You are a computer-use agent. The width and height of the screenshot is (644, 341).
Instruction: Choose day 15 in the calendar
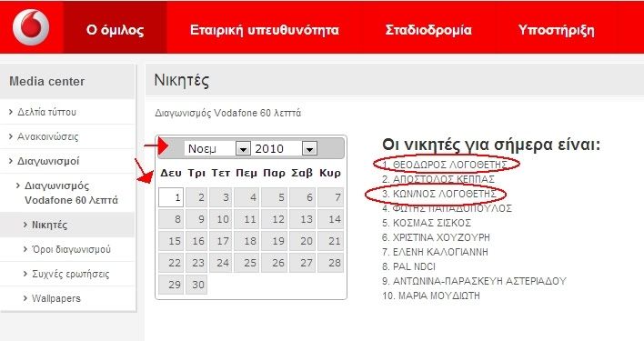[171, 241]
